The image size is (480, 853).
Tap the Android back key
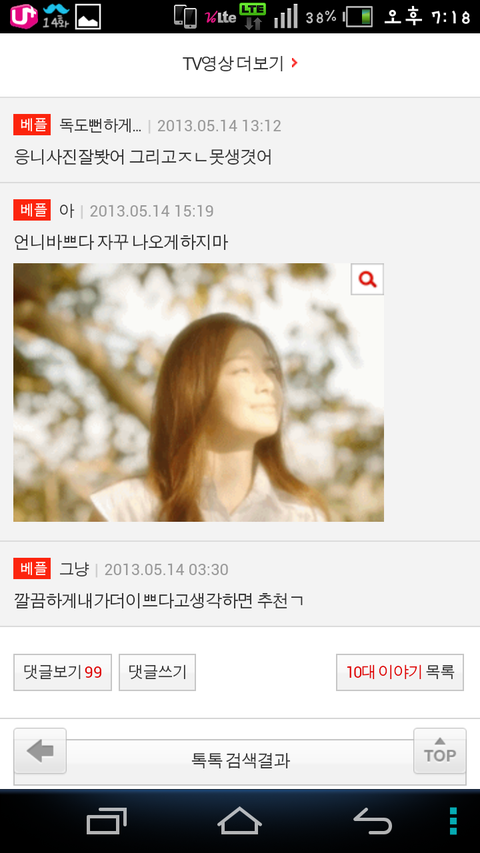373,821
